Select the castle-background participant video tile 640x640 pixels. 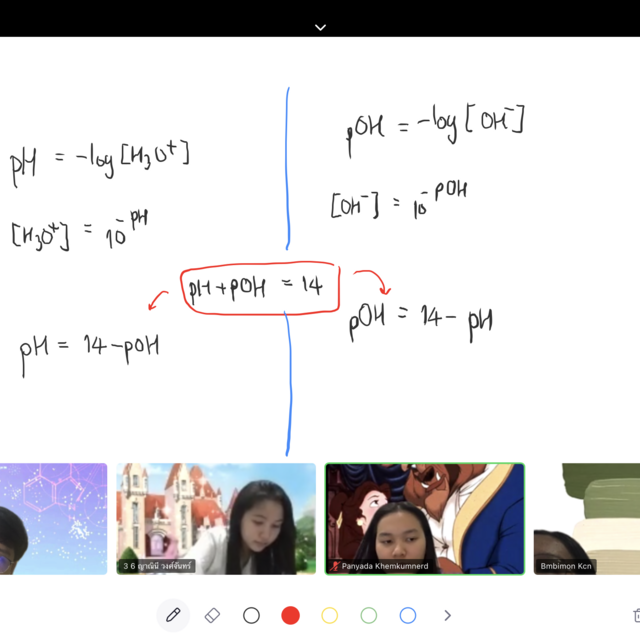(216, 519)
